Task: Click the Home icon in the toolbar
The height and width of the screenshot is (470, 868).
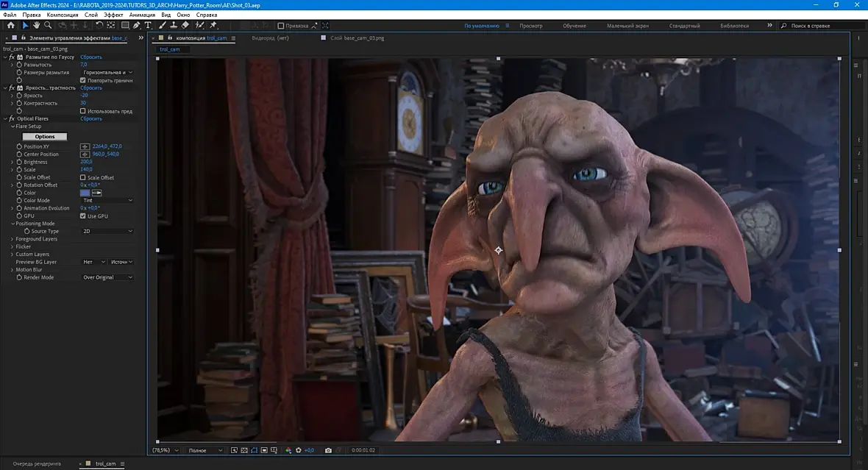Action: pos(10,25)
